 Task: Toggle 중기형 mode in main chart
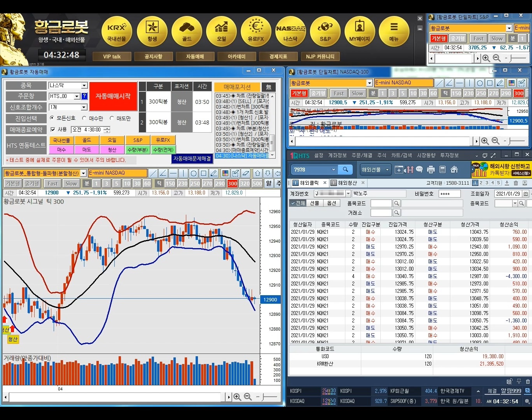(32, 184)
